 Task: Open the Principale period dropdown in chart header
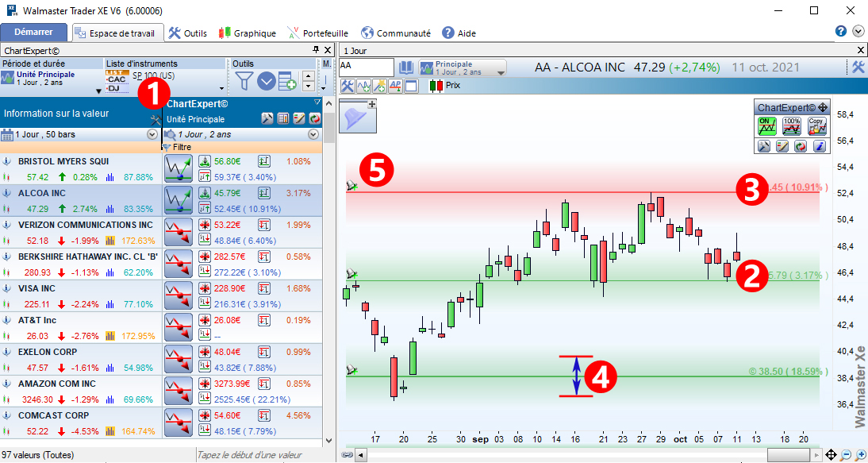click(x=463, y=68)
